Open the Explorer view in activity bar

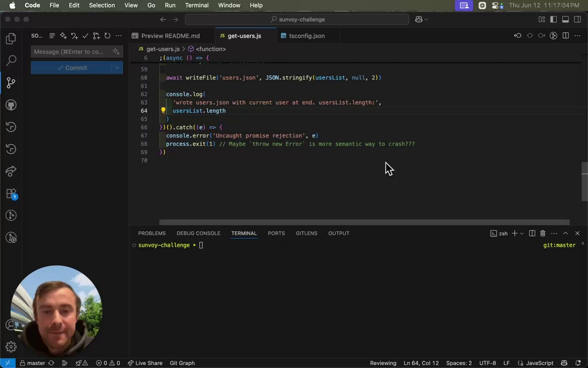(11, 39)
